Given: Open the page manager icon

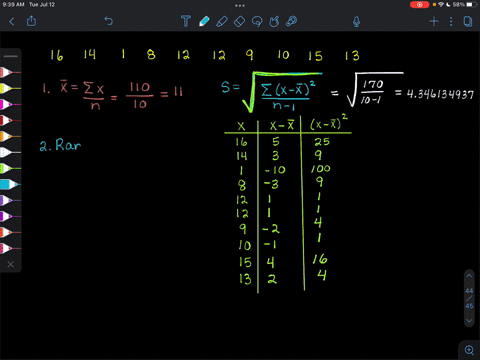Looking at the screenshot, I should [468, 22].
